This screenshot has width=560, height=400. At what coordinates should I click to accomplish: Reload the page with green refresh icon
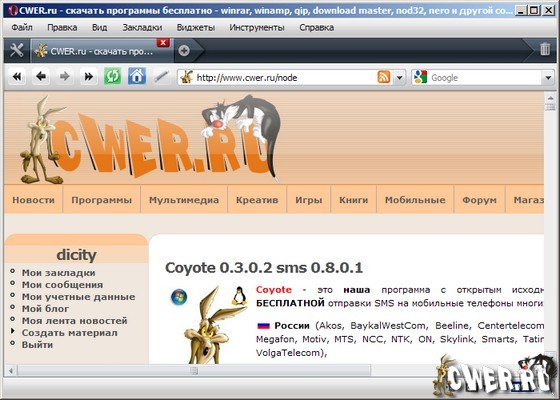(x=112, y=76)
